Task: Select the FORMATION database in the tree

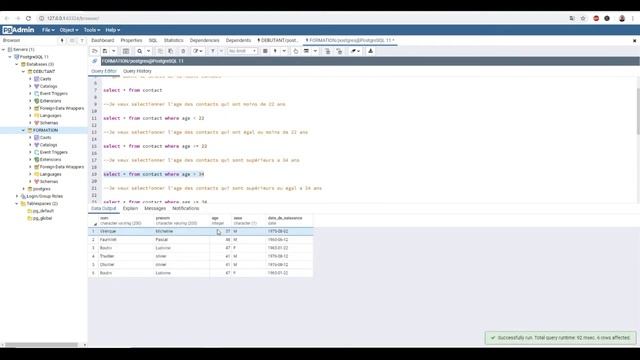Action: 45,130
